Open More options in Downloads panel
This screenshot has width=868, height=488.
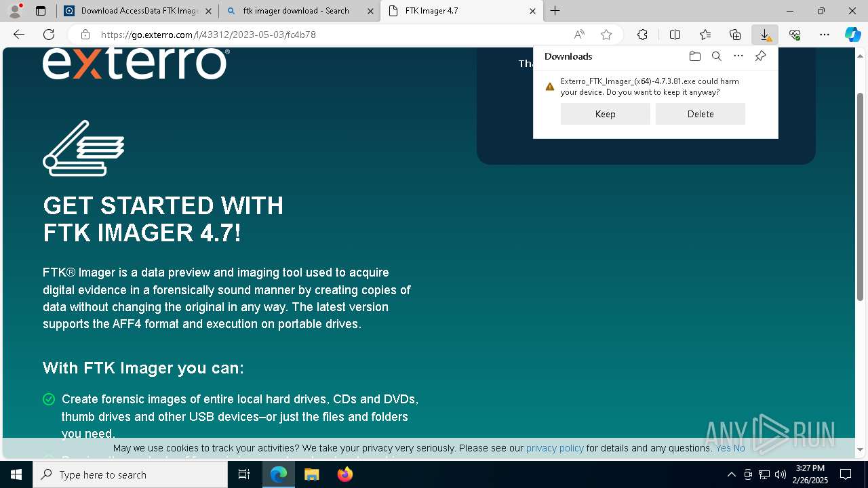(738, 56)
